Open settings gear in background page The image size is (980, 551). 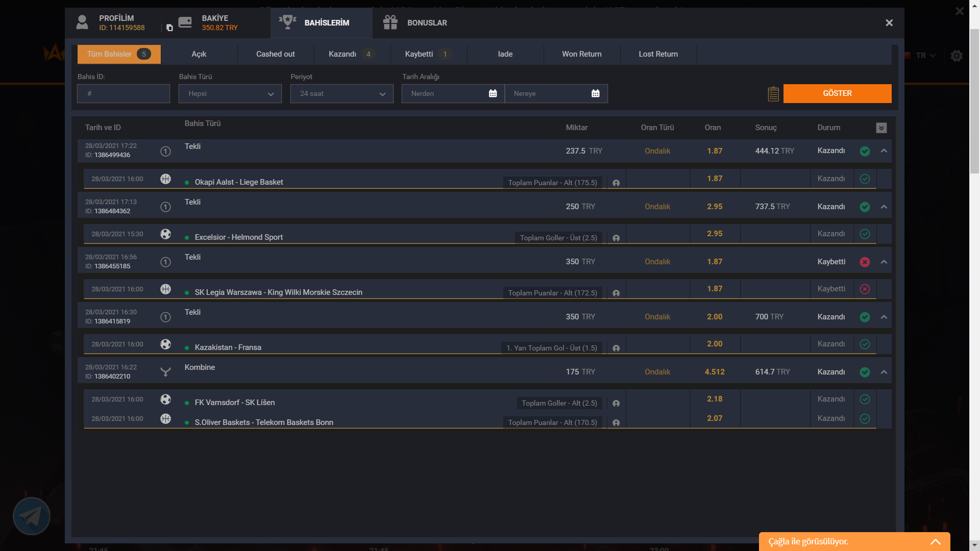pyautogui.click(x=957, y=56)
